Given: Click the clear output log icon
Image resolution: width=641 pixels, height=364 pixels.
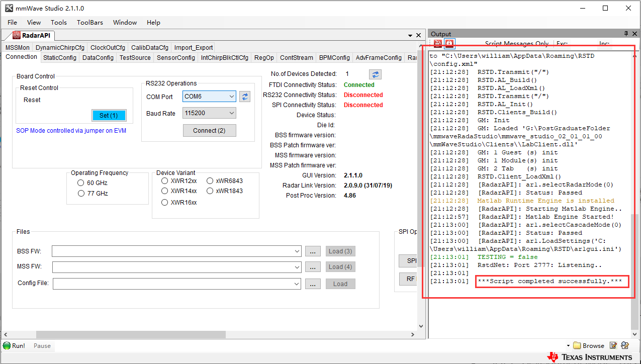Looking at the screenshot, I should coord(438,44).
